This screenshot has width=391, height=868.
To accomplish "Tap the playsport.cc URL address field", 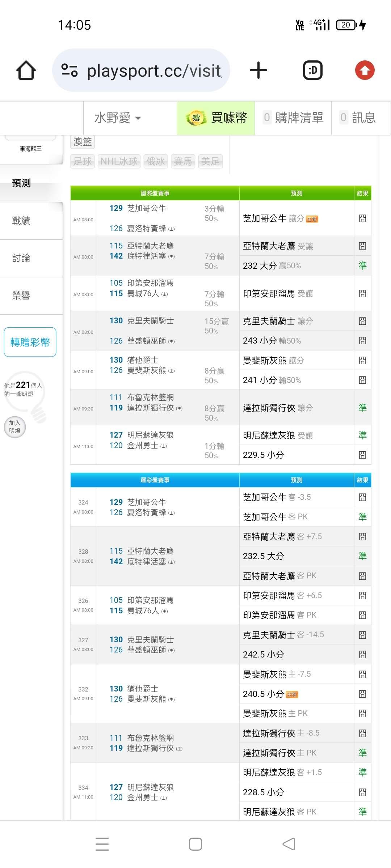I will pos(154,71).
